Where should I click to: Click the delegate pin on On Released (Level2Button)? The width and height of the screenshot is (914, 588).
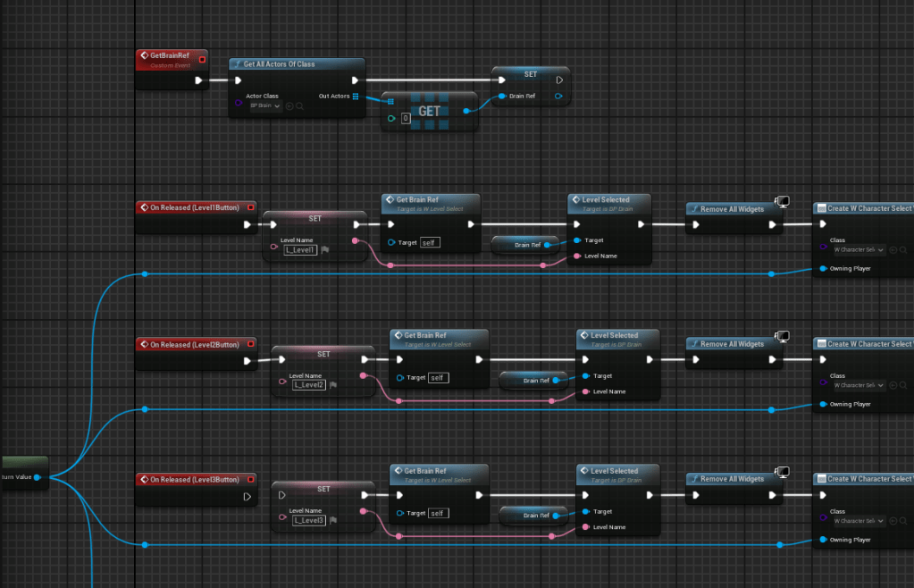251,344
